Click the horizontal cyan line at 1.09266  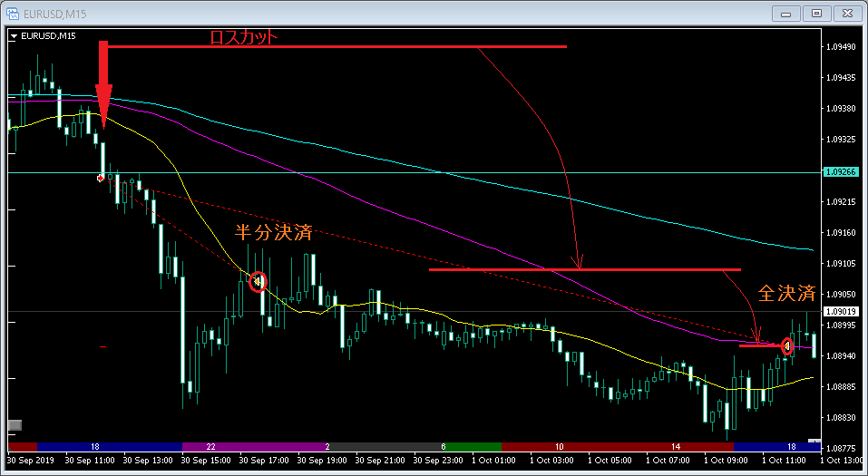click(x=415, y=172)
